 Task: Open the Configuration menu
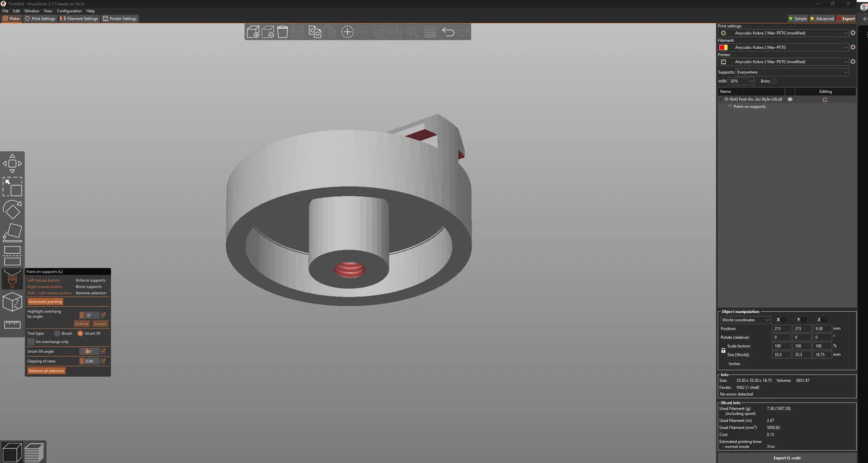[x=69, y=11]
